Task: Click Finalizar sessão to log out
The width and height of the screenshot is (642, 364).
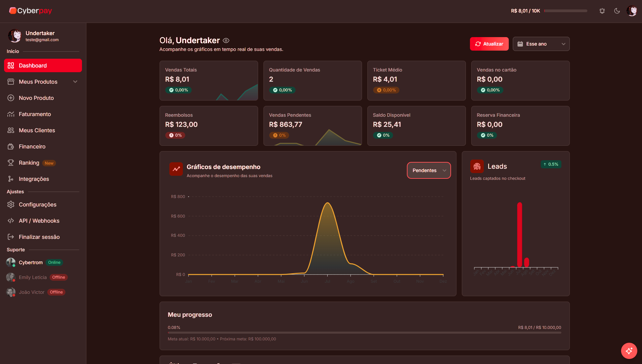Action: tap(39, 237)
